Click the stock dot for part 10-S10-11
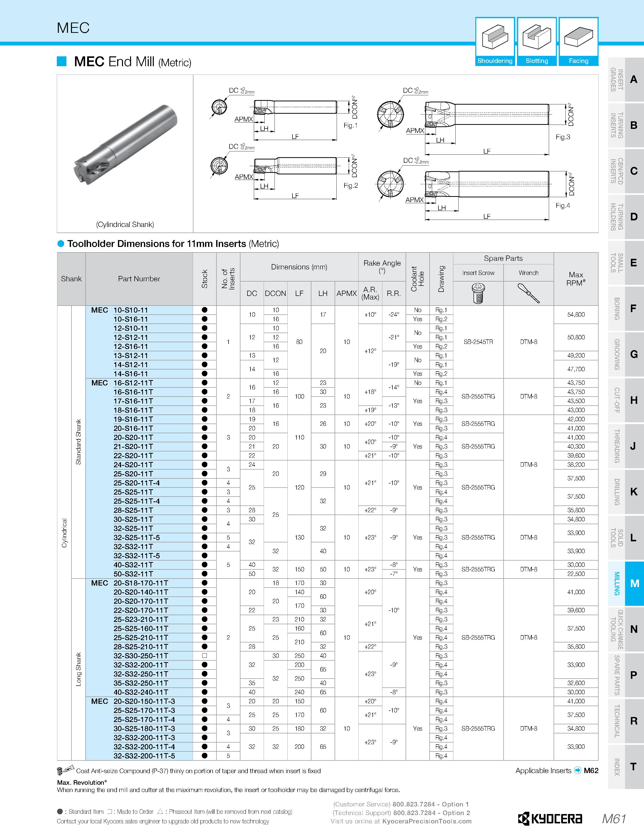The width and height of the screenshot is (644, 834). click(205, 310)
